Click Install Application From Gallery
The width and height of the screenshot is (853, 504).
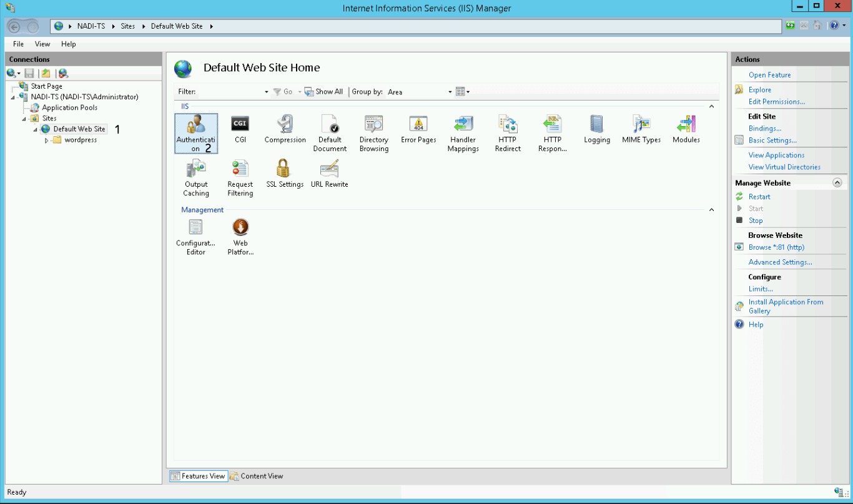[786, 307]
